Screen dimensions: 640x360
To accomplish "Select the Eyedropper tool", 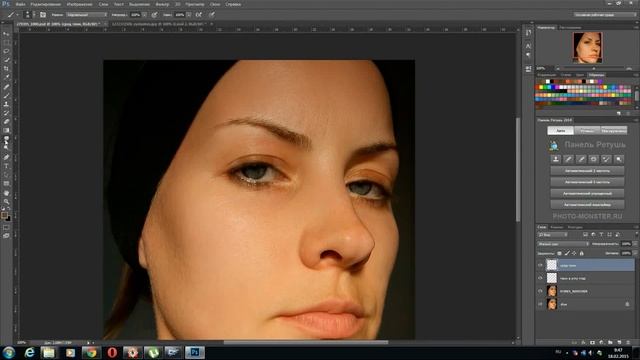I will pyautogui.click(x=6, y=77).
